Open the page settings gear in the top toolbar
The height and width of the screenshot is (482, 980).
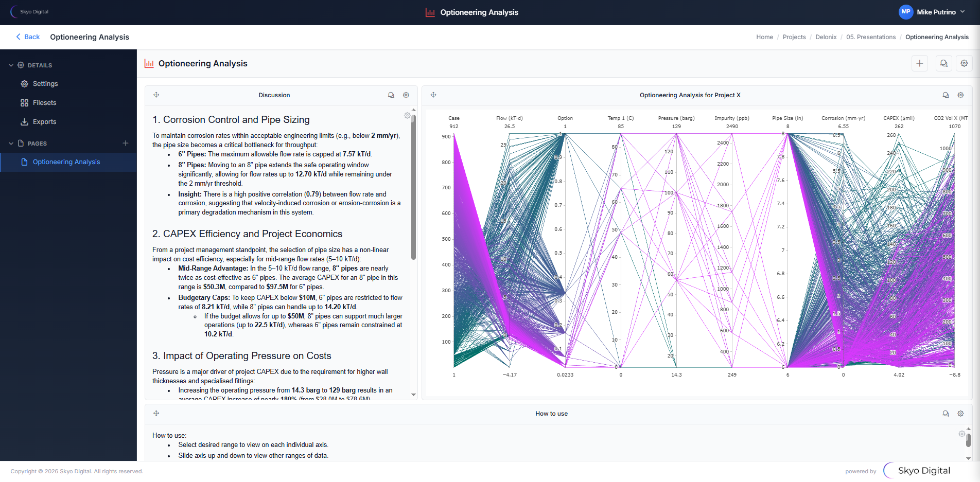click(x=964, y=63)
